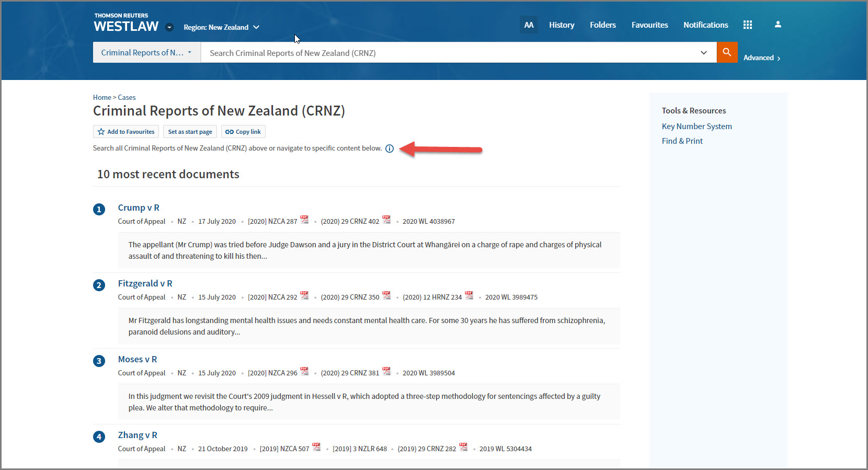This screenshot has width=868, height=470.
Task: Click the citation text 2019 WL 5304434
Action: point(506,449)
